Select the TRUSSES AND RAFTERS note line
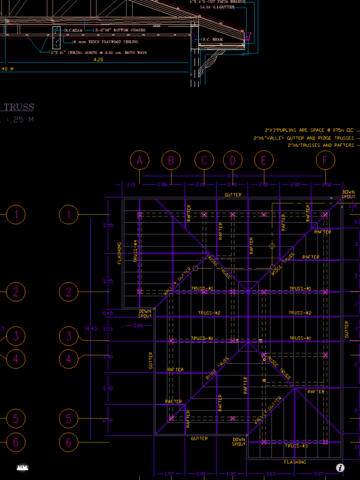Viewport: 360px width, 480px height. point(321,145)
